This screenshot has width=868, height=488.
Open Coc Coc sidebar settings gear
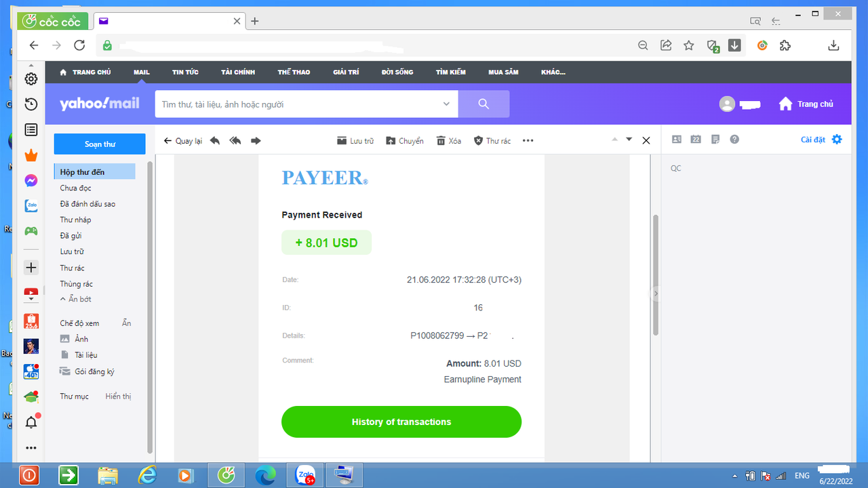click(x=31, y=79)
